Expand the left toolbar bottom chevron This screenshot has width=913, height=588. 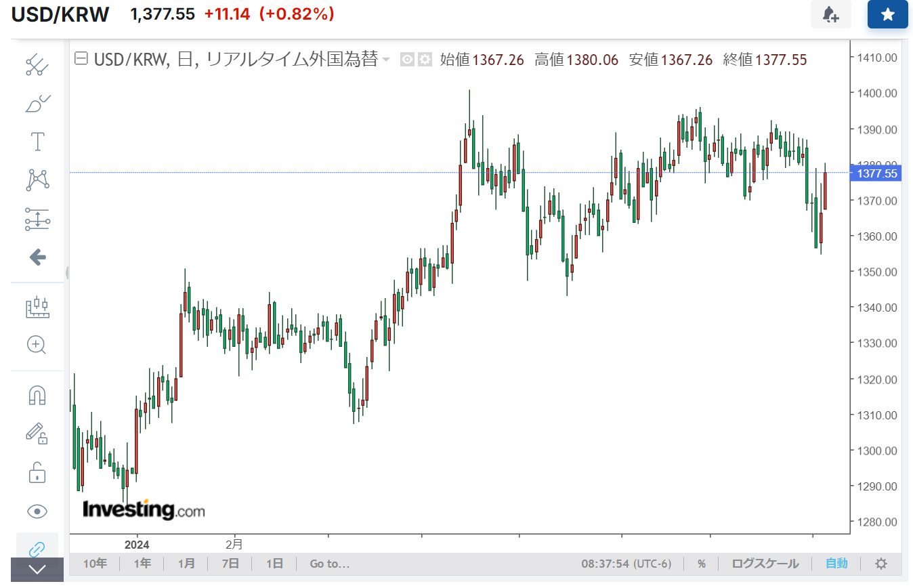(x=37, y=570)
